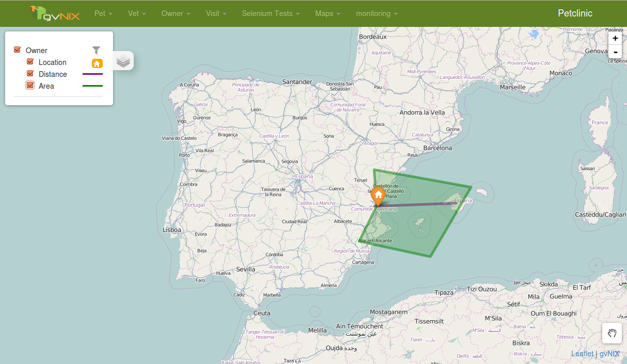Uncheck the Owner layer checkbox
This screenshot has width=627, height=364.
(x=18, y=50)
